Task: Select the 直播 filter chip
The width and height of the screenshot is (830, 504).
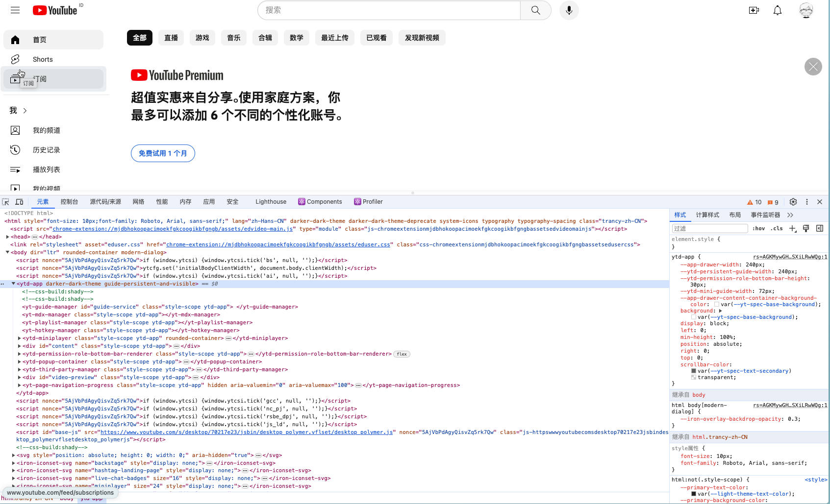Action: tap(171, 38)
